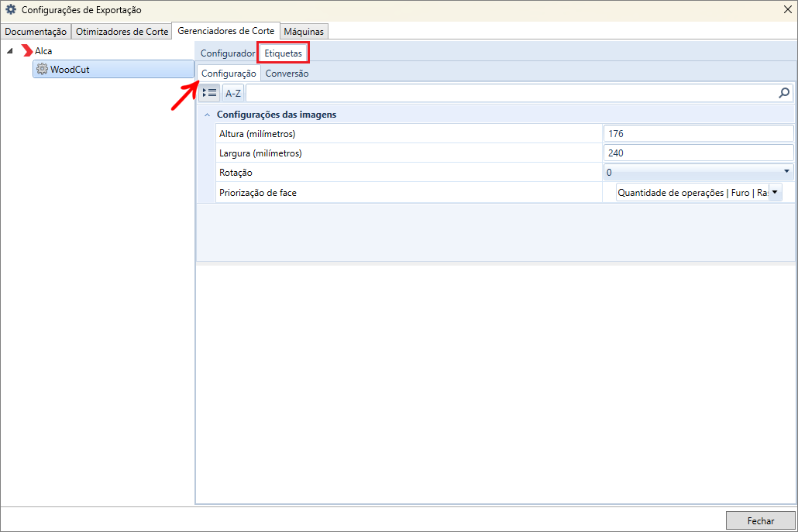Click the Rotação property label
The width and height of the screenshot is (798, 532).
coord(236,173)
